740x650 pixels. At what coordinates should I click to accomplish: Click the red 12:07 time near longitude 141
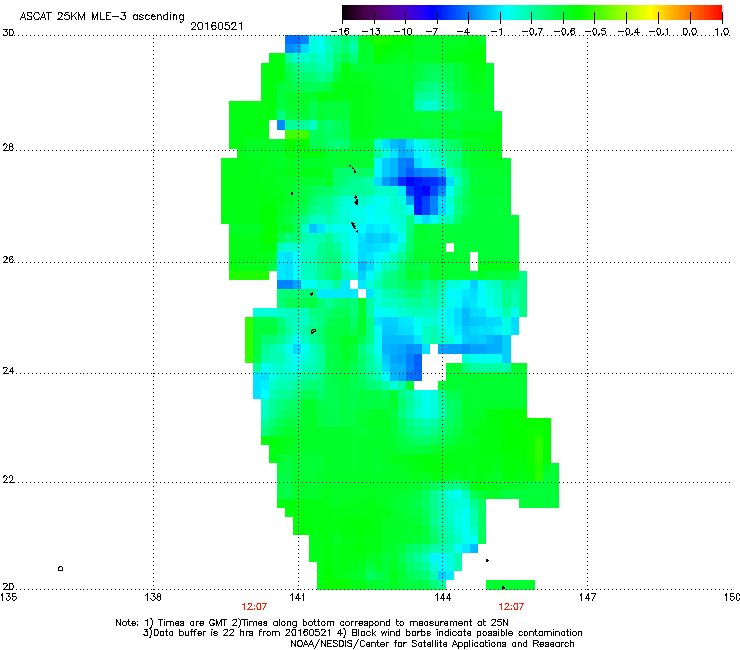click(x=254, y=607)
